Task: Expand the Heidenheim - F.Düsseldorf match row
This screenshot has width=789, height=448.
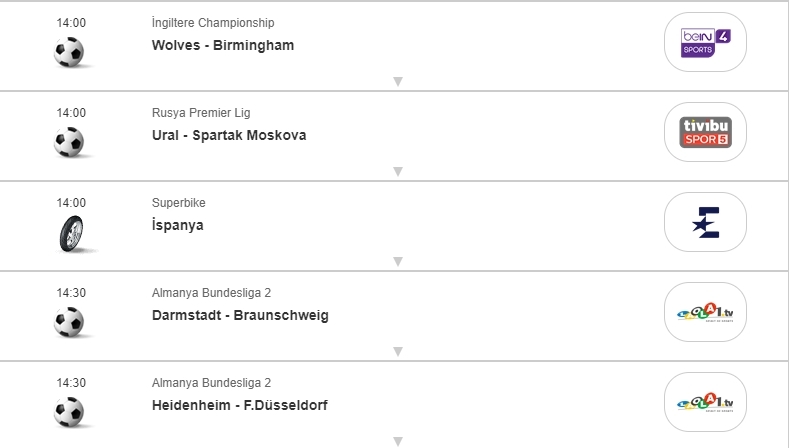Action: [397, 441]
